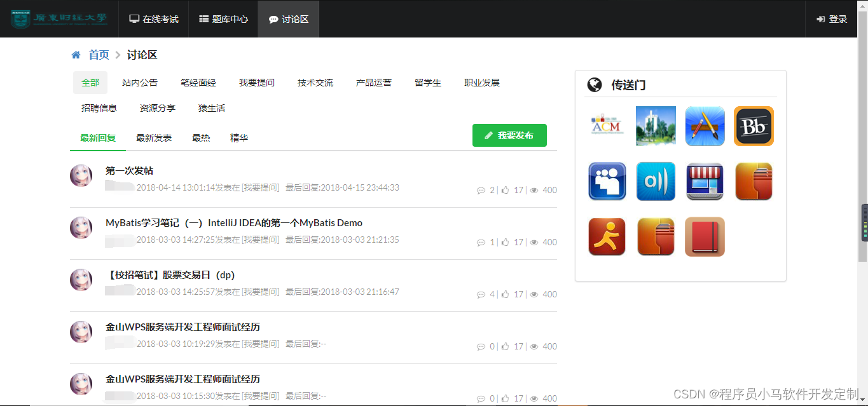The height and width of the screenshot is (406, 868).
Task: Open the Blackboard Bb portal icon
Action: [754, 126]
